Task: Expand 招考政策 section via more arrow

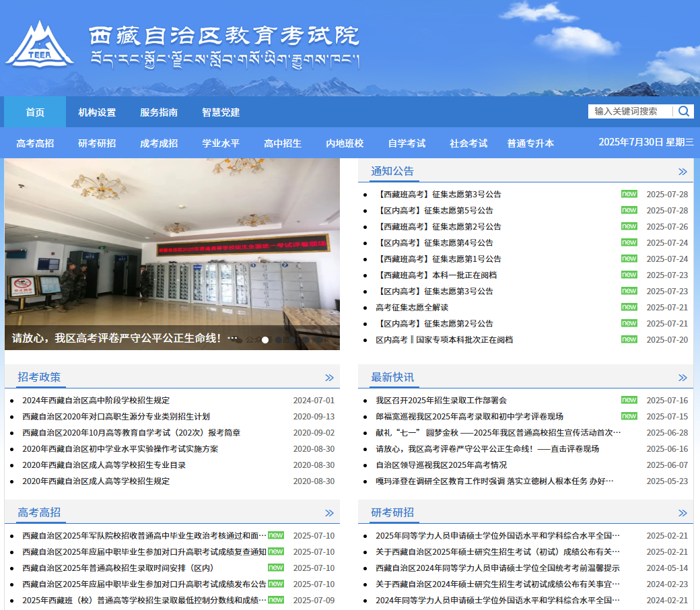Action: (x=329, y=378)
